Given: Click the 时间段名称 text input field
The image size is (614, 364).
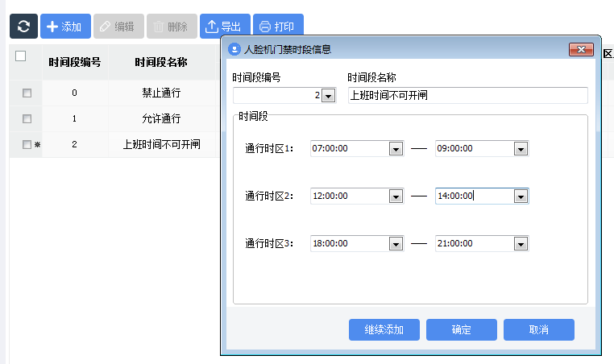Looking at the screenshot, I should point(468,95).
